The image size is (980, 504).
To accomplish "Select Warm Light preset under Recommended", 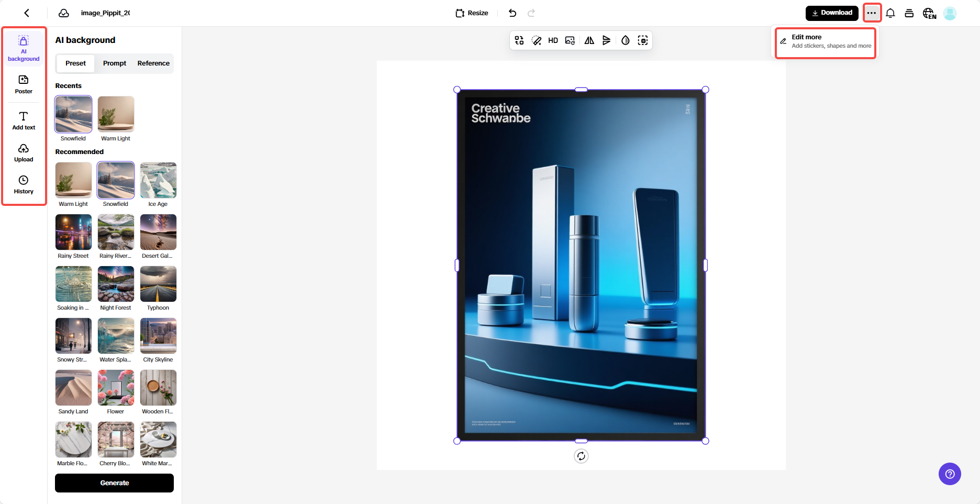I will (73, 180).
